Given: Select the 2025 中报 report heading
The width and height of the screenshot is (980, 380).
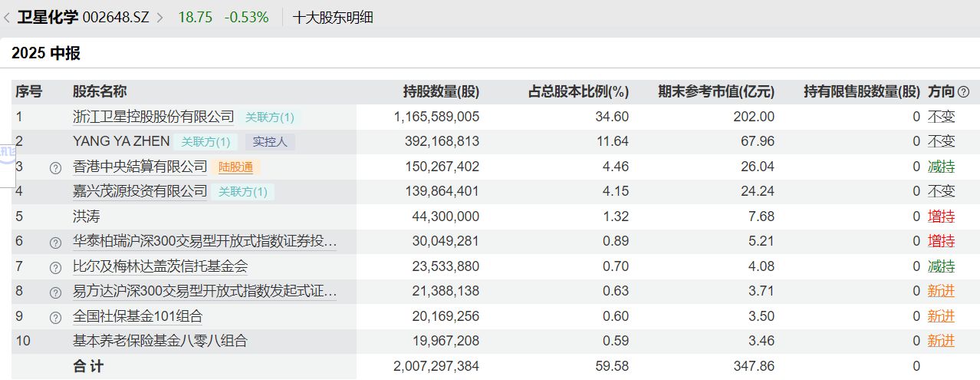Looking at the screenshot, I should (x=46, y=54).
